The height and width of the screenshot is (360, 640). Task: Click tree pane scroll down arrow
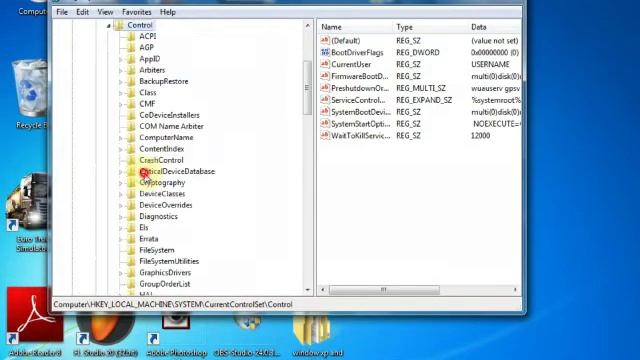point(308,290)
